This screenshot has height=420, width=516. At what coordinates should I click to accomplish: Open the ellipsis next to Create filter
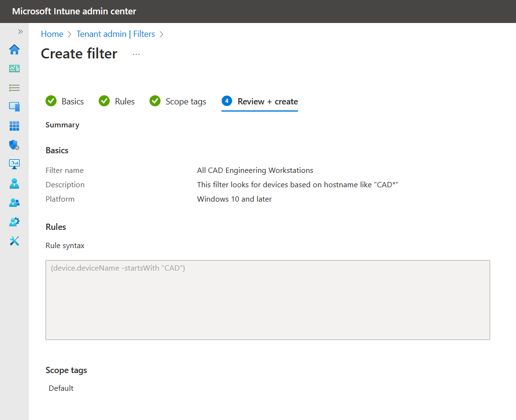pyautogui.click(x=136, y=54)
